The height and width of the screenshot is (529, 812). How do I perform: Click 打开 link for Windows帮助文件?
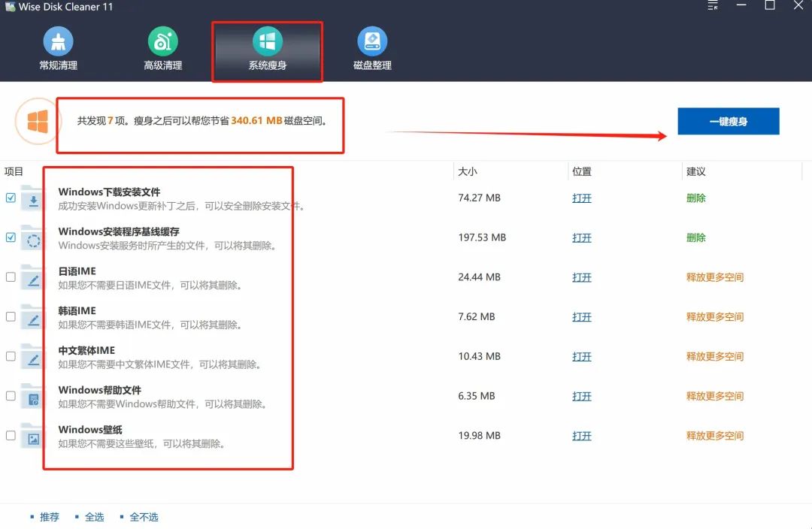coord(581,396)
